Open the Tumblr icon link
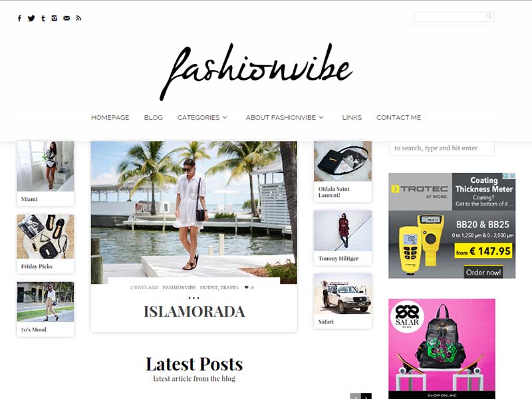 (43, 19)
